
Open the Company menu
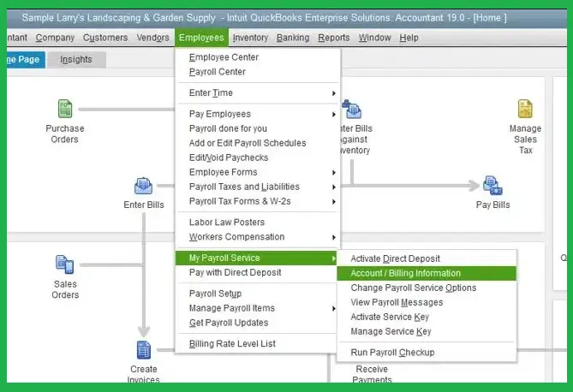pos(55,38)
